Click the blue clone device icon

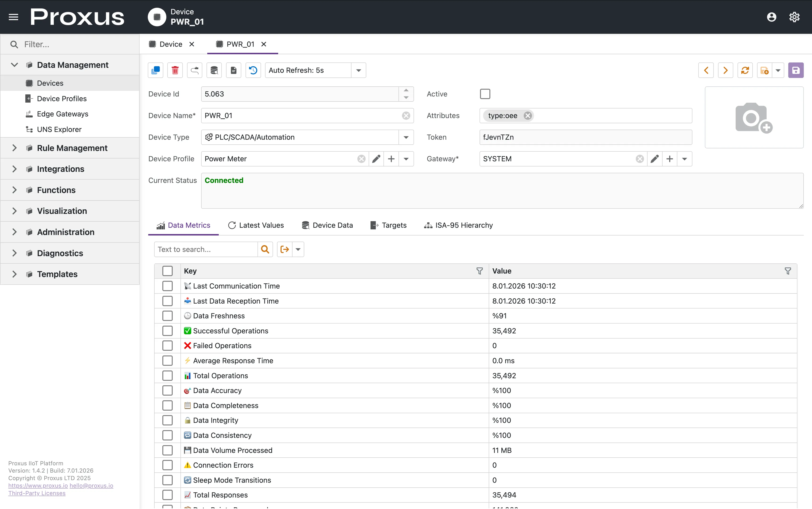tap(156, 70)
